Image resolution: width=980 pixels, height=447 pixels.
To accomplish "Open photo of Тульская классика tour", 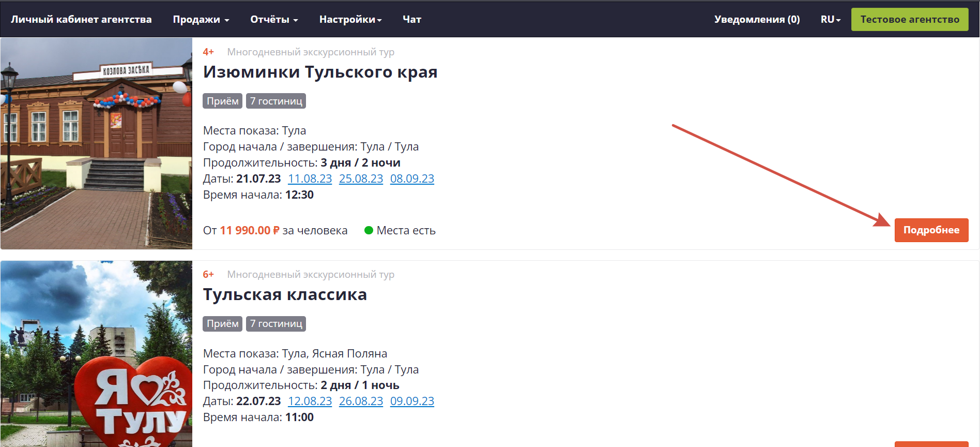I will pyautogui.click(x=96, y=354).
